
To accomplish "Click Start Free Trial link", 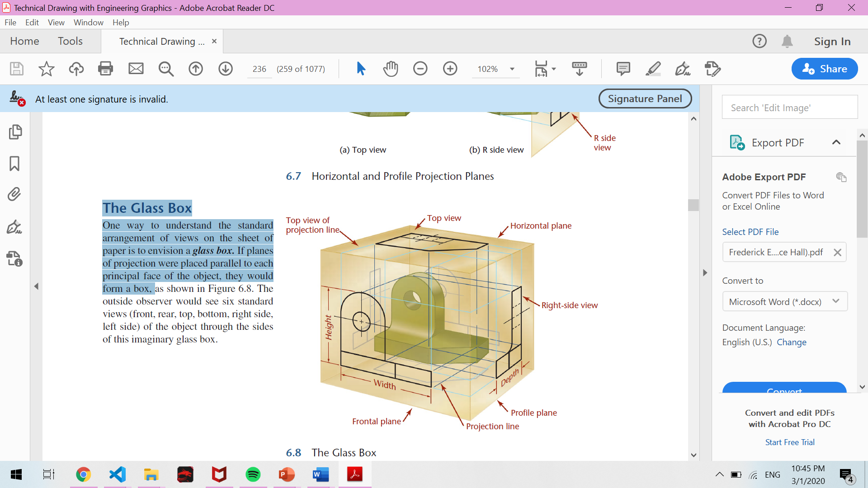I will [x=789, y=442].
